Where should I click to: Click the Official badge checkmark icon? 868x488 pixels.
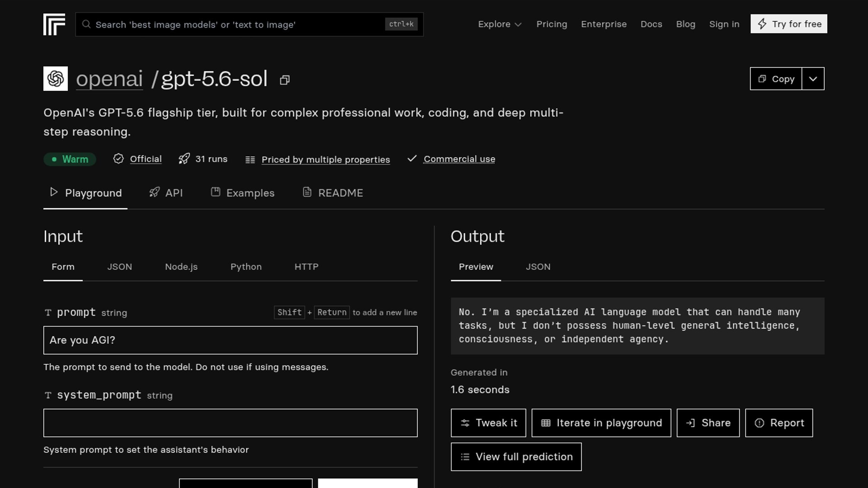118,159
